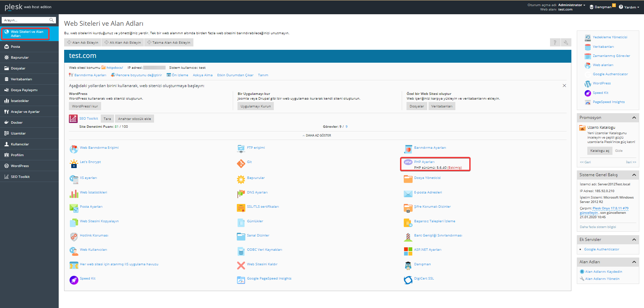The image size is (644, 308).
Task: Open Yardım help dropdown
Action: click(x=629, y=7)
